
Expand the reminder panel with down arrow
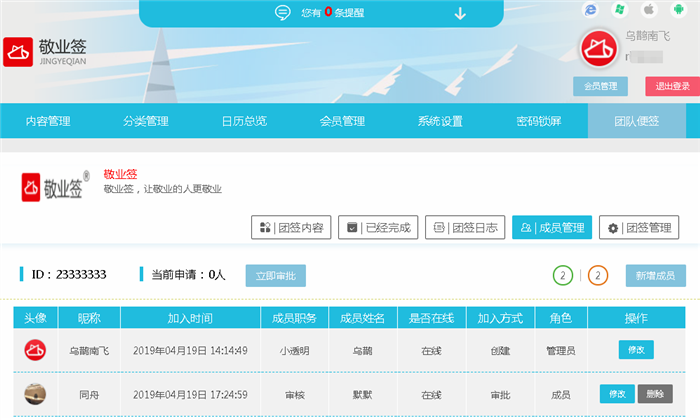(x=460, y=13)
